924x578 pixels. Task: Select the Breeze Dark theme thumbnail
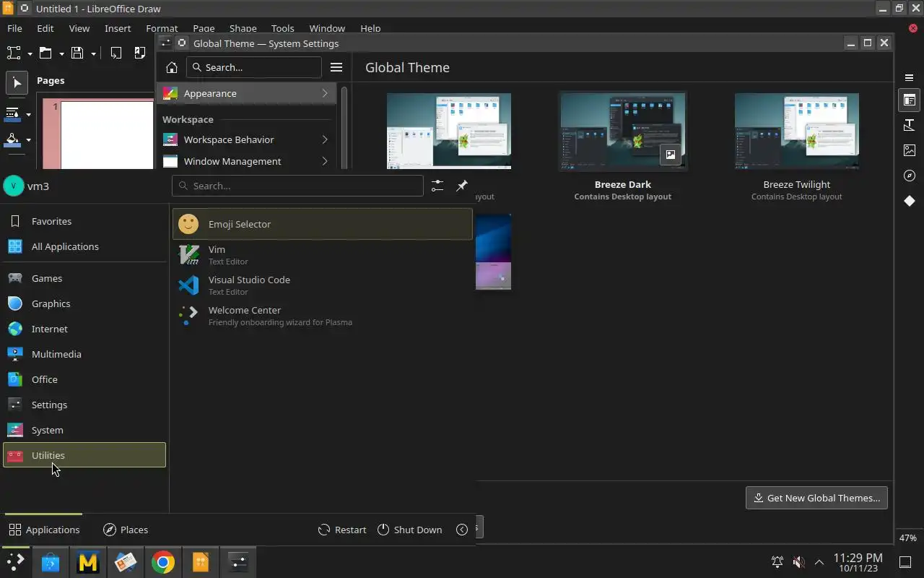pyautogui.click(x=623, y=131)
